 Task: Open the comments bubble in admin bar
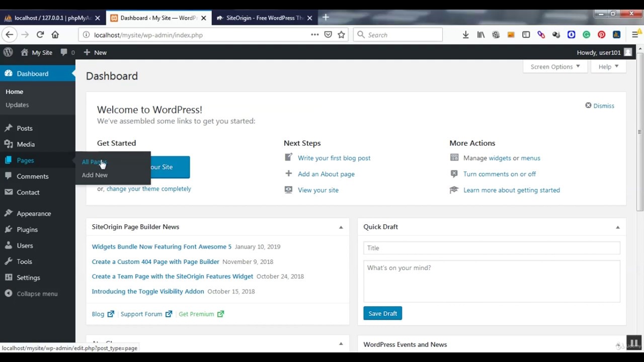click(x=67, y=52)
